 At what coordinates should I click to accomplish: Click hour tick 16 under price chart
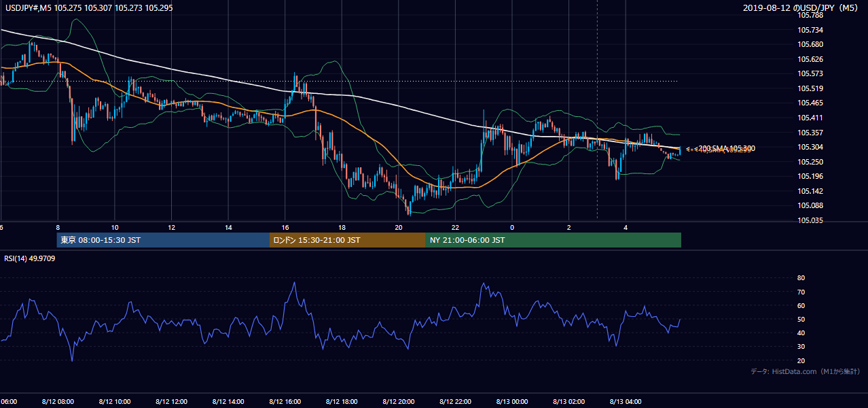pyautogui.click(x=285, y=227)
